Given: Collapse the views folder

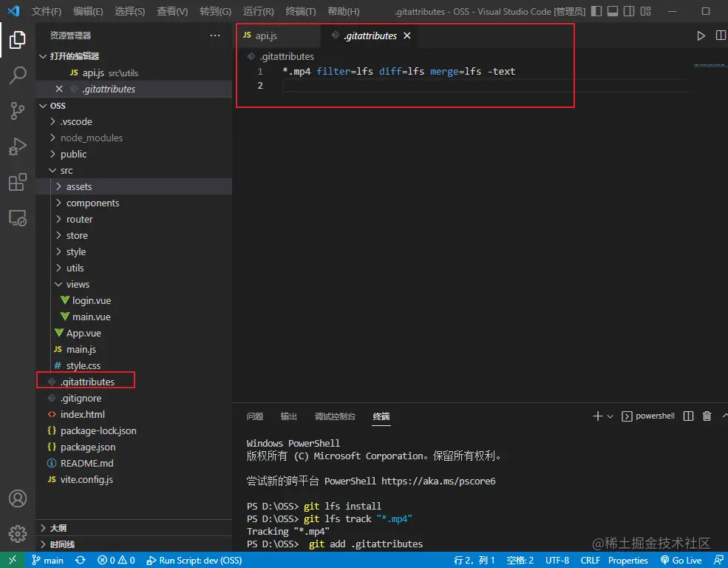Looking at the screenshot, I should [x=134, y=284].
